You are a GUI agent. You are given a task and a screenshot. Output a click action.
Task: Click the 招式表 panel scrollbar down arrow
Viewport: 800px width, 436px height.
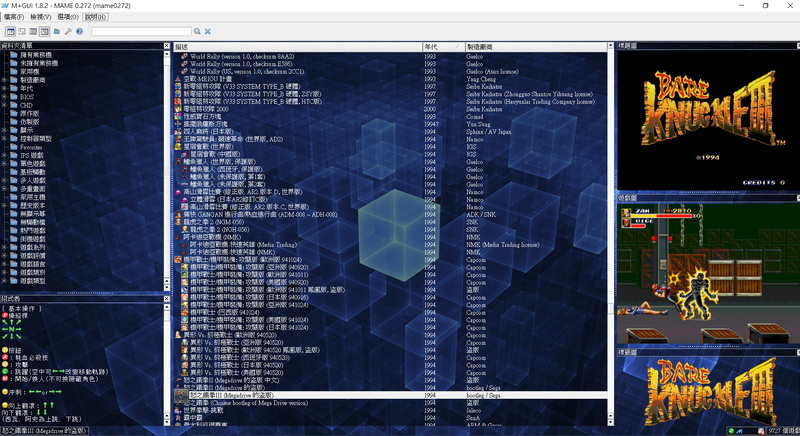pos(166,422)
